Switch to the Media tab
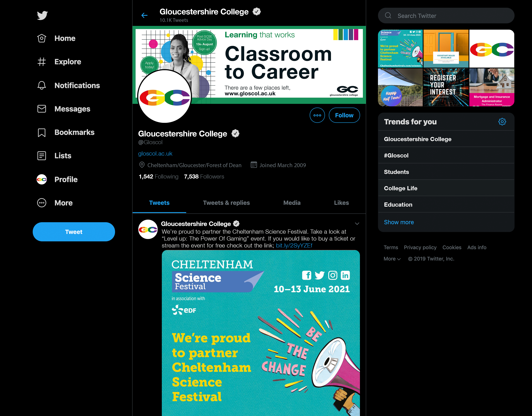Screen dimensions: 532x416 (292, 203)
